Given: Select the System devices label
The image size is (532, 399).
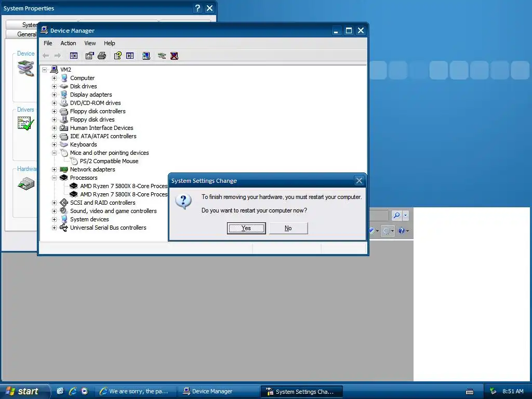Looking at the screenshot, I should (89, 219).
